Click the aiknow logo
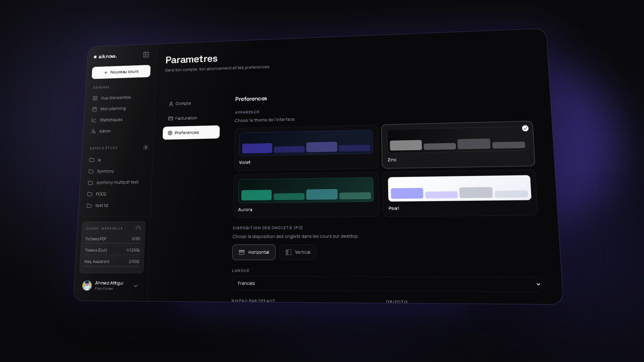This screenshot has height=362, width=644. pyautogui.click(x=105, y=56)
